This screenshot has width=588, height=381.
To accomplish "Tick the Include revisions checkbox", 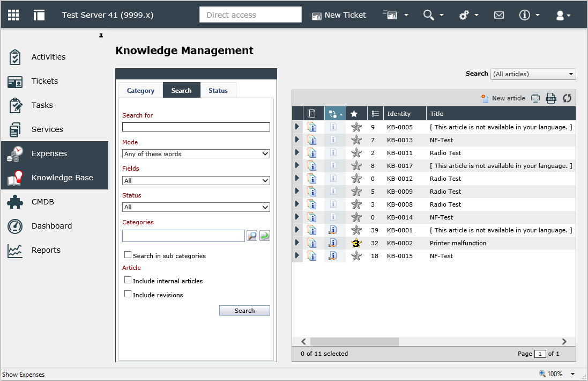I will click(x=128, y=294).
